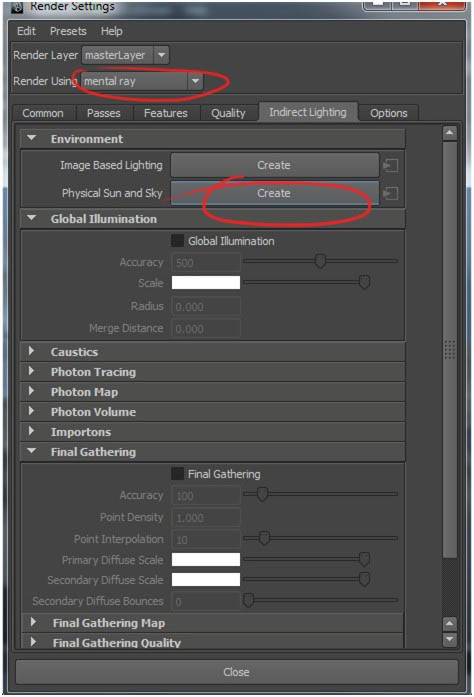This screenshot has height=697, width=474.
Task: Open the Render Layer masterLayer dropdown
Action: [125, 55]
